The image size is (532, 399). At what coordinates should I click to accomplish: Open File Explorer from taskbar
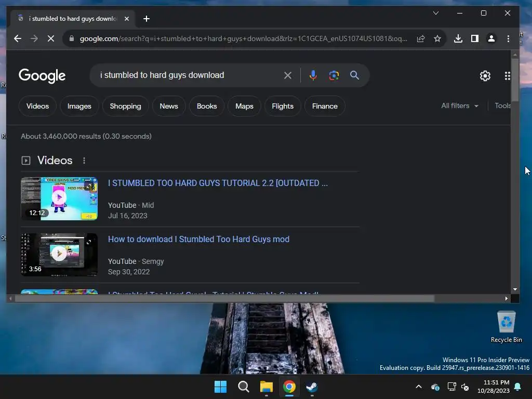(x=267, y=387)
